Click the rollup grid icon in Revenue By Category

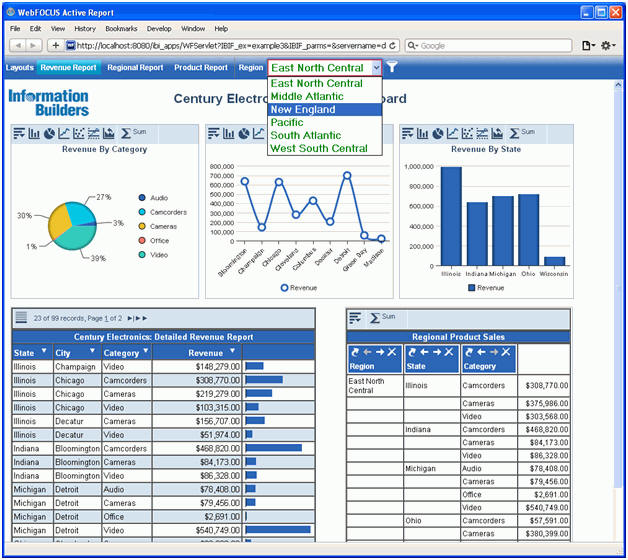click(94, 133)
